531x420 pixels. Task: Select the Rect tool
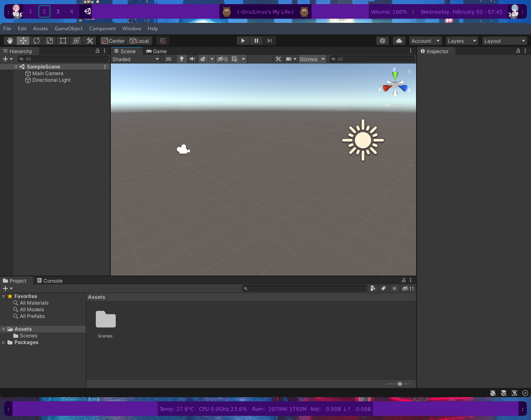(x=63, y=41)
